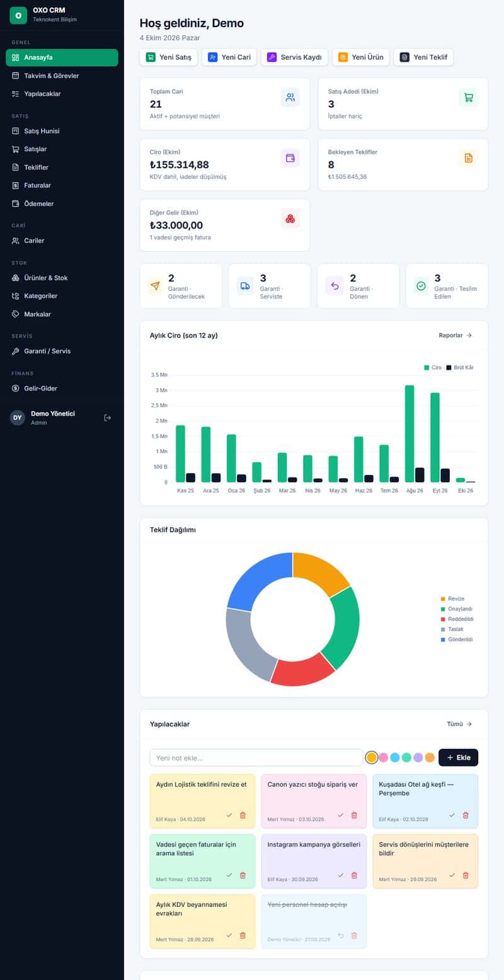Navigate to Satışlar

(62, 149)
